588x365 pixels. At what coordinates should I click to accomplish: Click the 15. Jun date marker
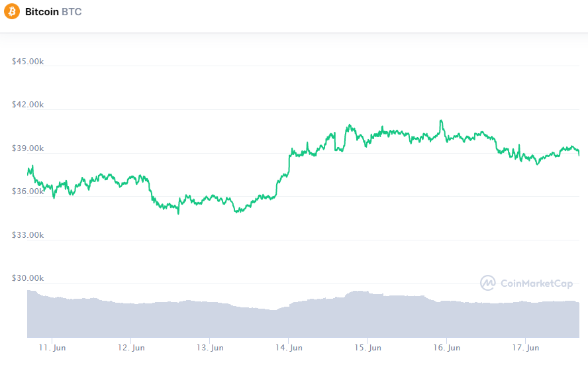[367, 347]
